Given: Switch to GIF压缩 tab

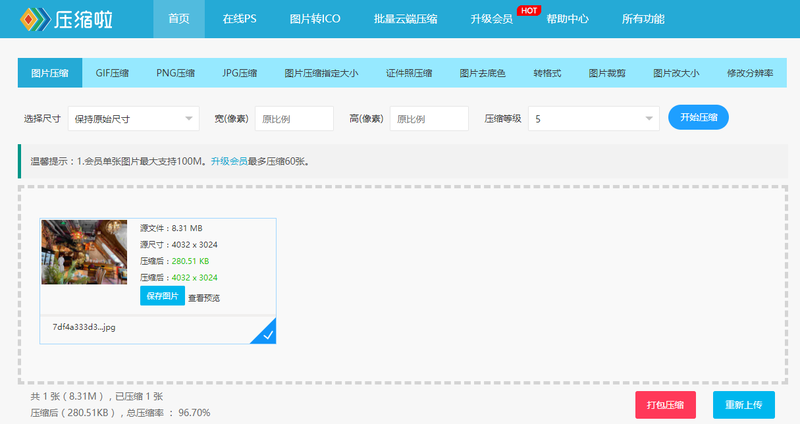Looking at the screenshot, I should pos(112,73).
